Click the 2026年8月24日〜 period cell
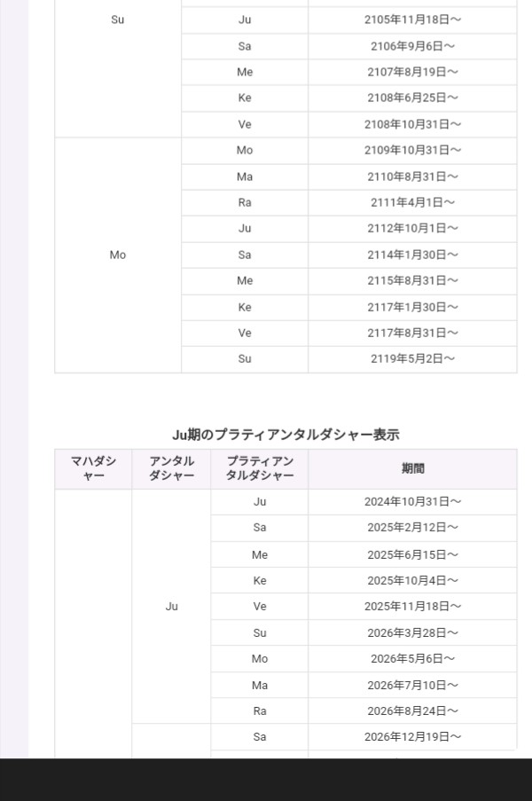The image size is (532, 801). pos(412,711)
